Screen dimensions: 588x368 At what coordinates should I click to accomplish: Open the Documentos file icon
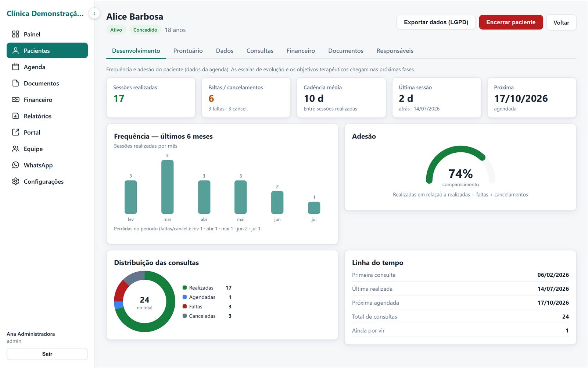pyautogui.click(x=15, y=83)
